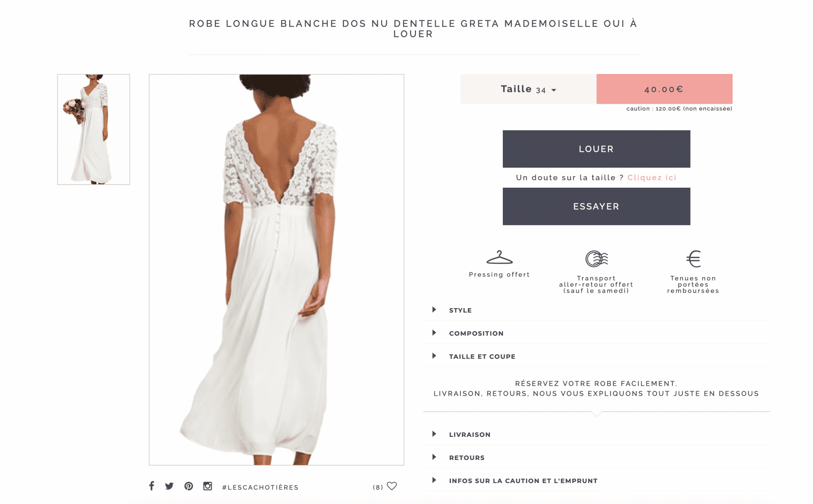Expand the RETOURS details
813x504 pixels.
pos(597,457)
